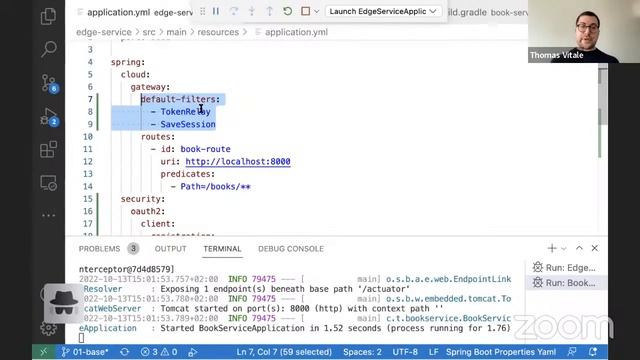Click Step Out in debug toolbar
The image size is (640, 360).
coord(269,11)
